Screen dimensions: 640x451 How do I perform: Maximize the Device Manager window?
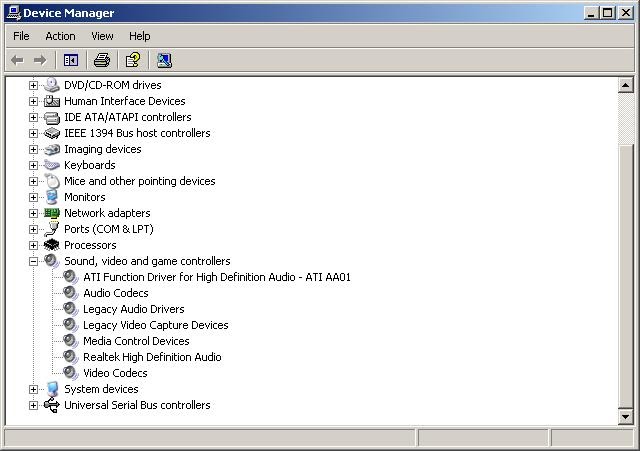click(607, 13)
